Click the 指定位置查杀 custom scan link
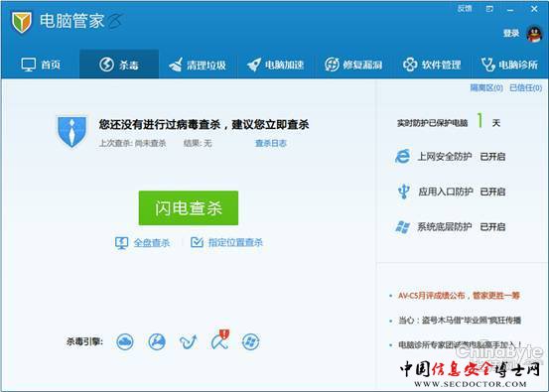The width and height of the screenshot is (549, 392). coord(235,242)
